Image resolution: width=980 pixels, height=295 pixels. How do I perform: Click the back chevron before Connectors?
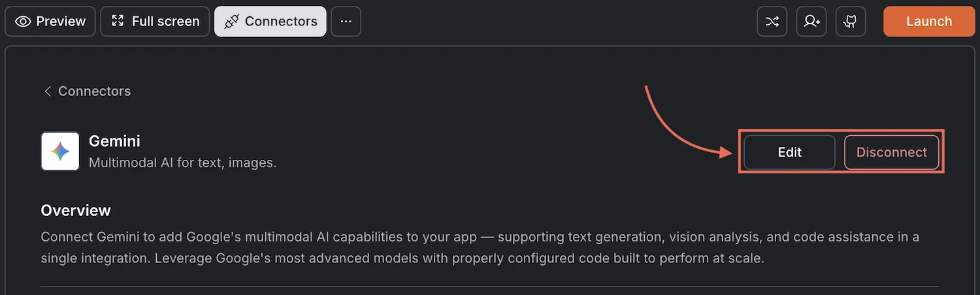pos(47,91)
